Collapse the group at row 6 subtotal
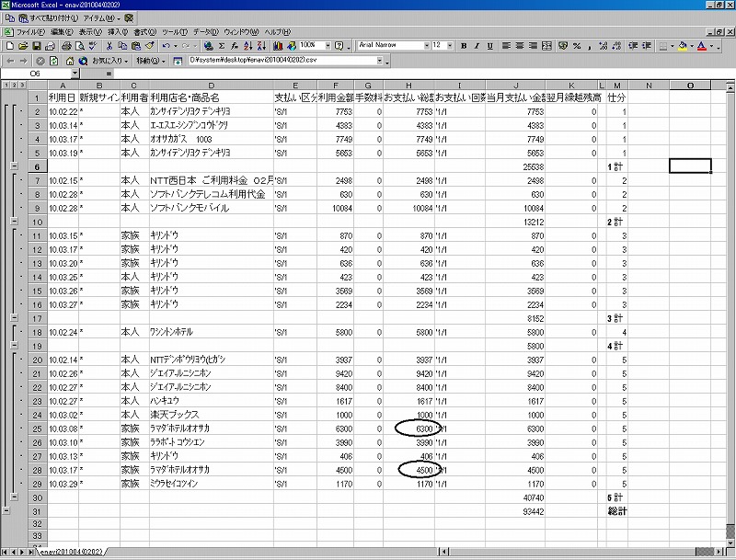The image size is (736, 560). coord(14,166)
